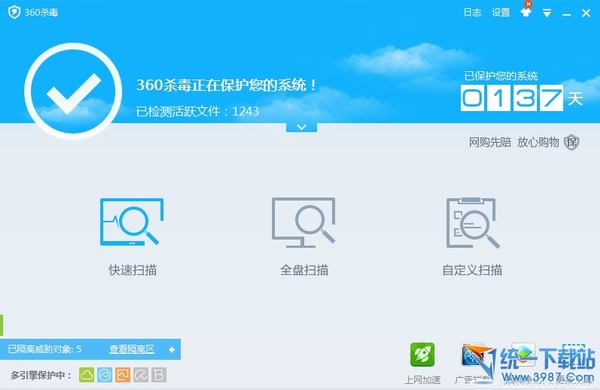
Task: Expand the protection details chevron
Action: (302, 127)
